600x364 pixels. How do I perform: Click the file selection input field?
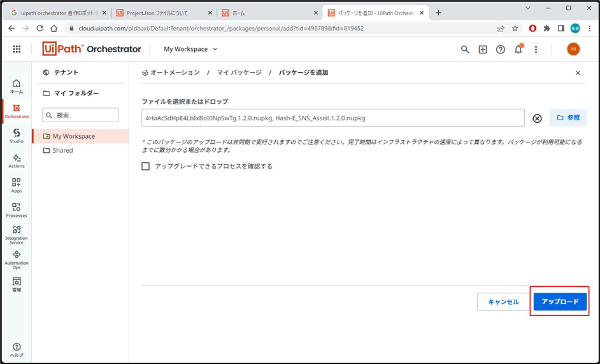(333, 118)
